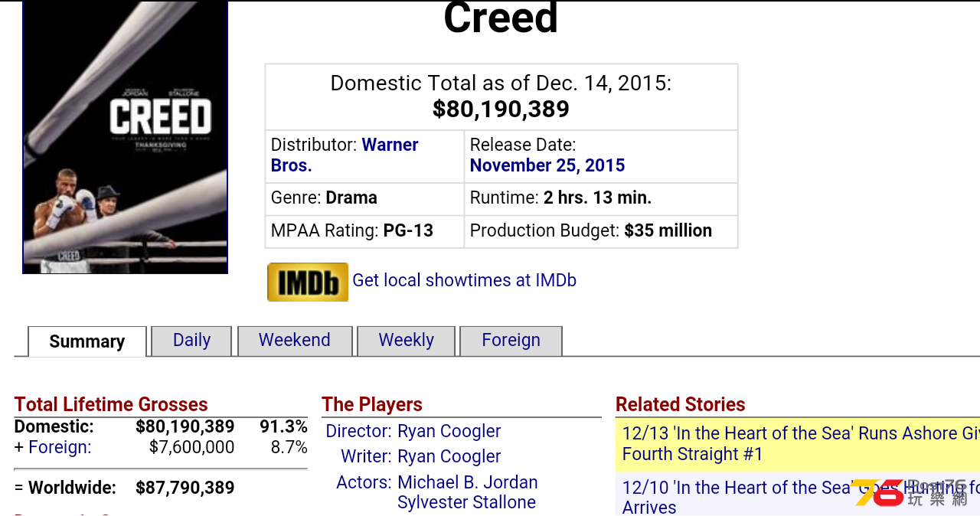Open the Foreign tab

(511, 341)
